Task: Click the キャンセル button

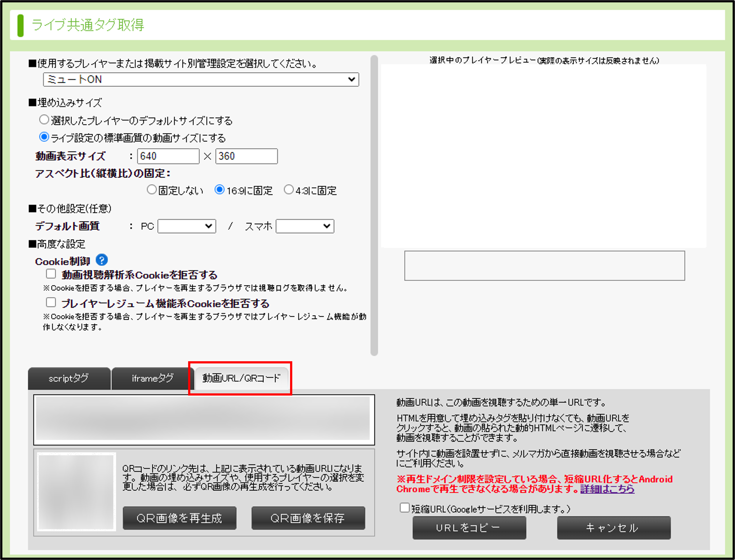Action: pos(614,528)
